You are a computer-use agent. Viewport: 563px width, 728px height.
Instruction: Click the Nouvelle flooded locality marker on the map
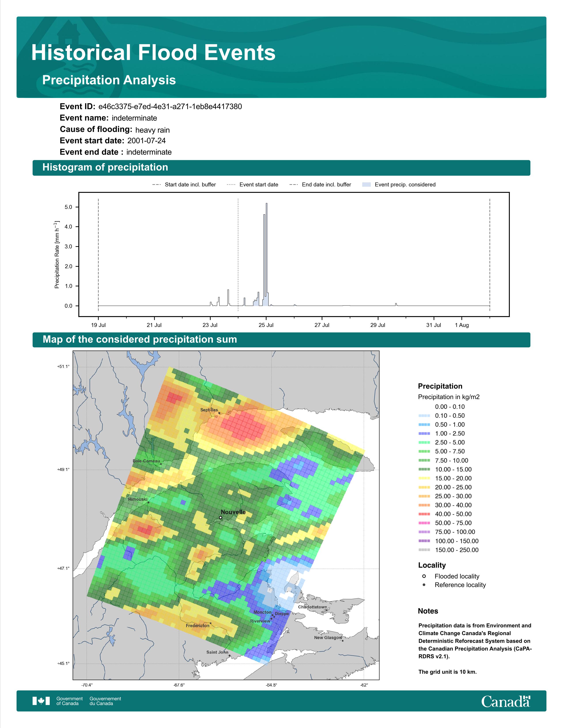[221, 518]
